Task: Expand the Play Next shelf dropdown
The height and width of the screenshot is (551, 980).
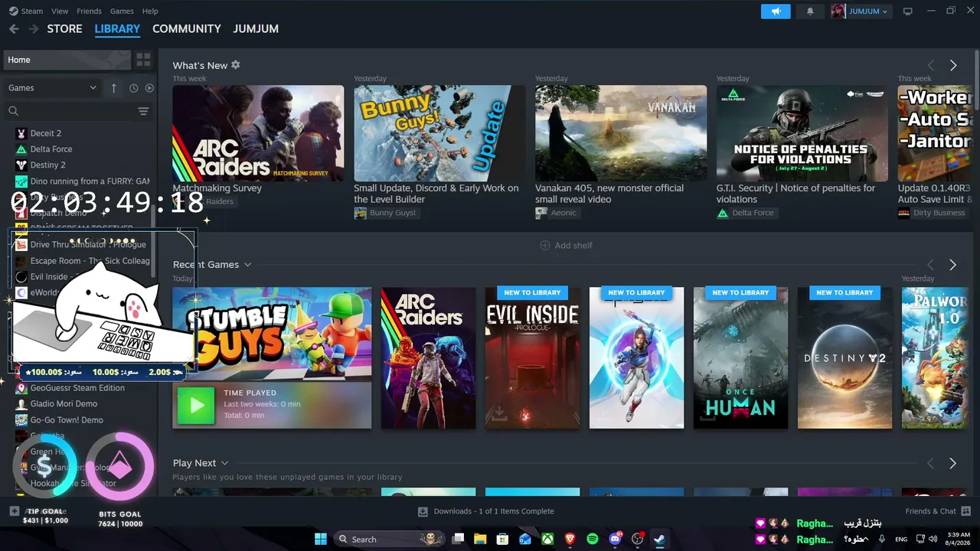Action: pos(224,463)
